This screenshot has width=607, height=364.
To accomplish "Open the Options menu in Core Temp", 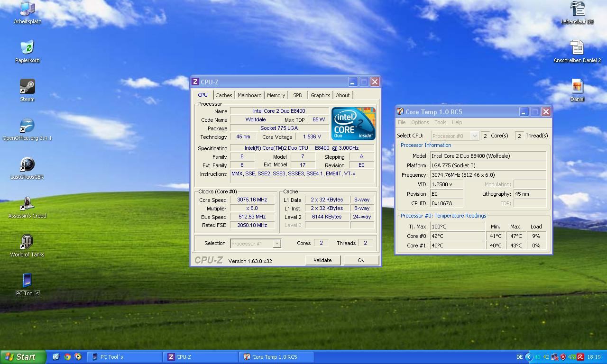I will click(420, 122).
